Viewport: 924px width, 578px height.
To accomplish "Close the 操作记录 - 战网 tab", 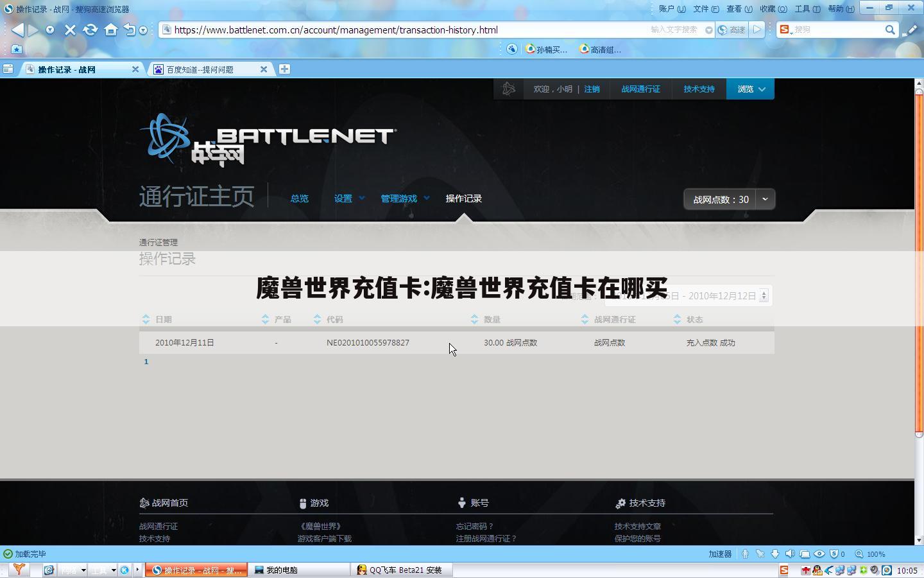I will (x=135, y=69).
